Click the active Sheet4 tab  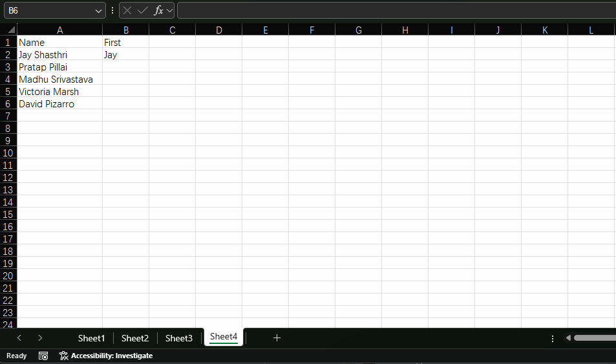point(224,337)
